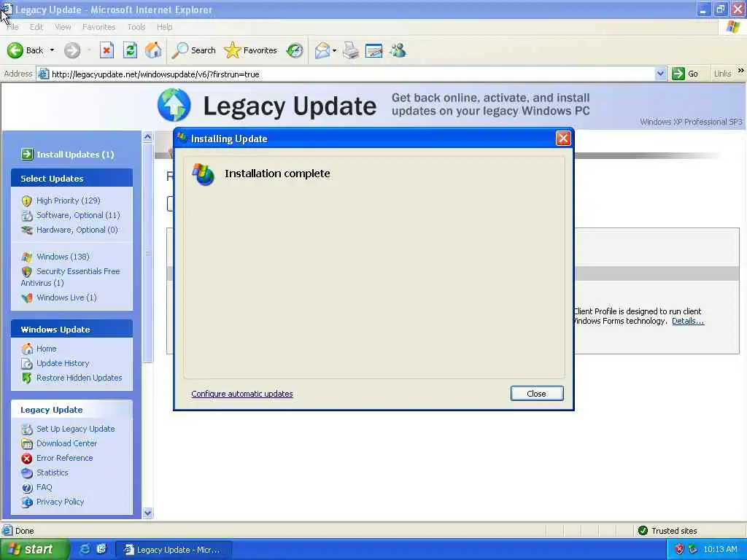Click the Update History icon
747x560 pixels.
pos(27,364)
